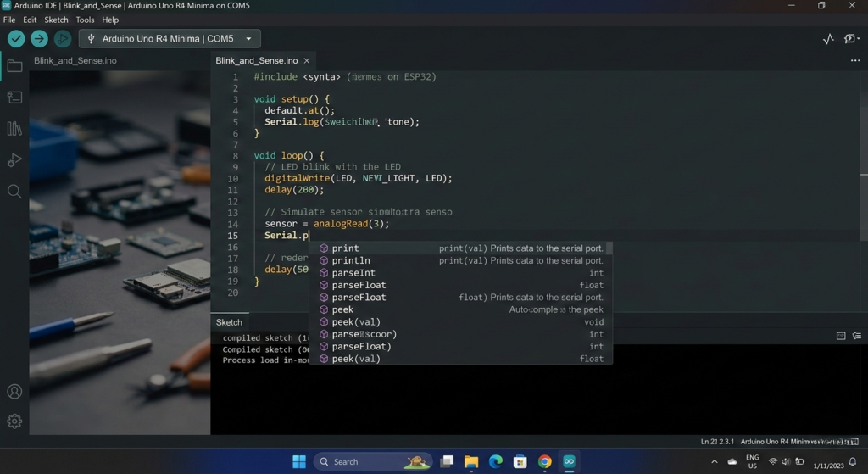Click the Upload arrow button
The image size is (868, 474).
tap(39, 38)
